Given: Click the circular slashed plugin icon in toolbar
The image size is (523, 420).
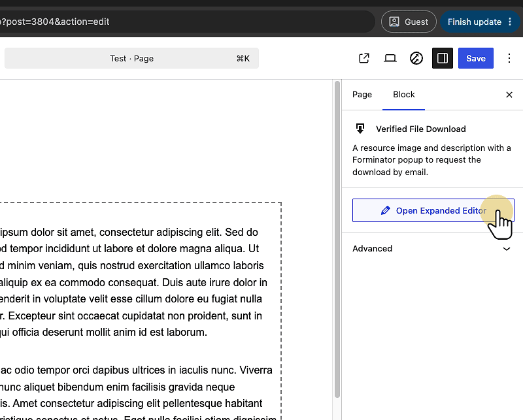Looking at the screenshot, I should coord(416,58).
